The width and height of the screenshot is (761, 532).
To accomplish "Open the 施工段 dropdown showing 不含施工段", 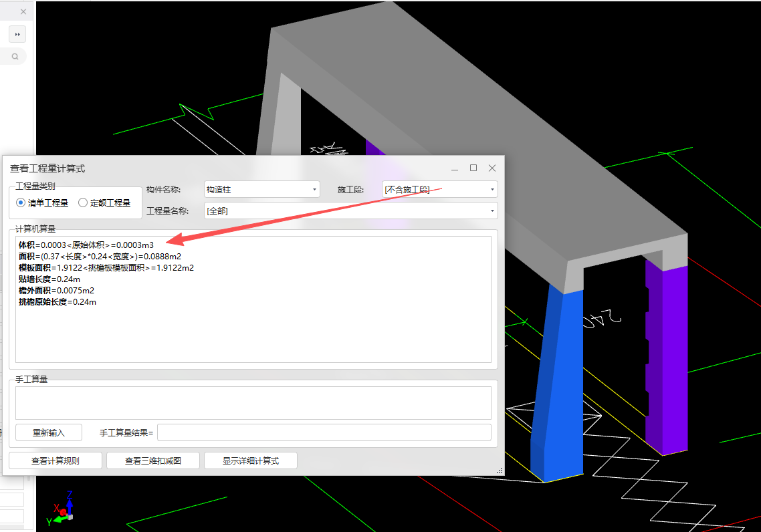I will [x=440, y=190].
